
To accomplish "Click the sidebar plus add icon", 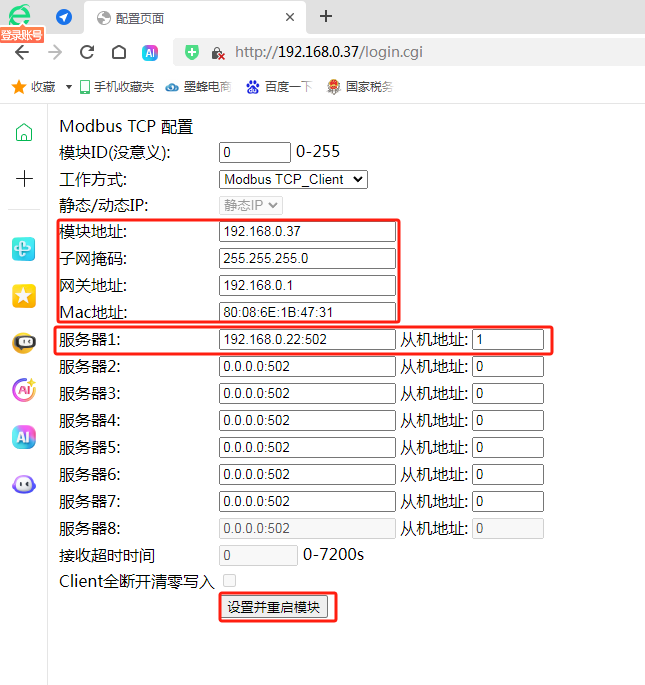I will pos(24,179).
